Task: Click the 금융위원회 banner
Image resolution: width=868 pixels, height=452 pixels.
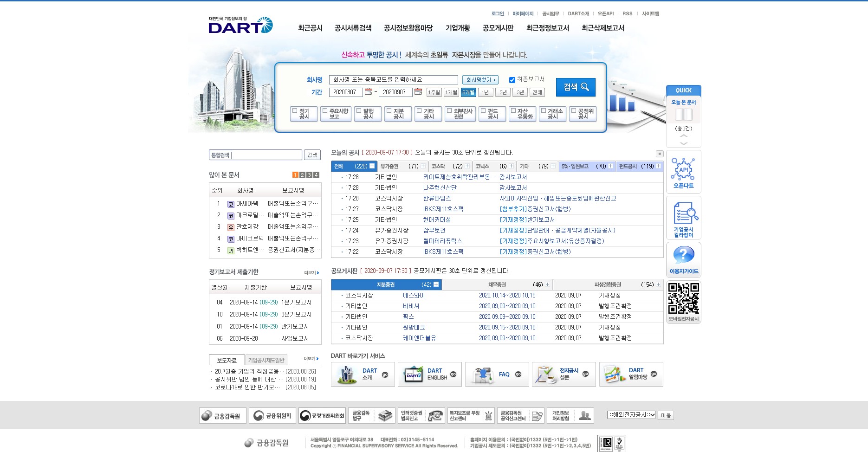Action: [272, 416]
